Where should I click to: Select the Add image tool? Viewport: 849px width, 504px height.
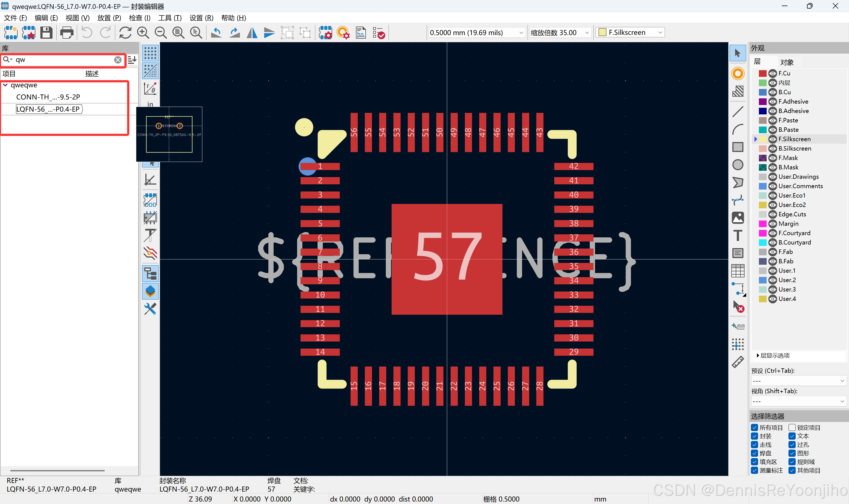point(738,218)
